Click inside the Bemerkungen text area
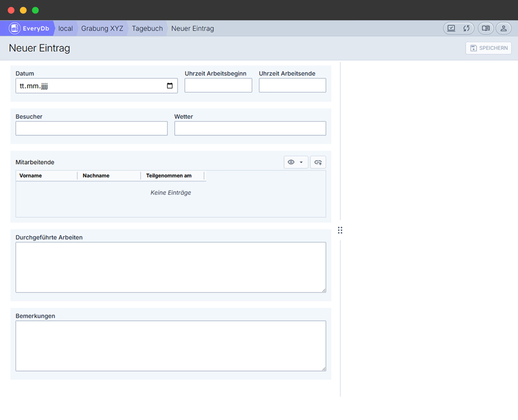Image resolution: width=518 pixels, height=420 pixels. [171, 345]
